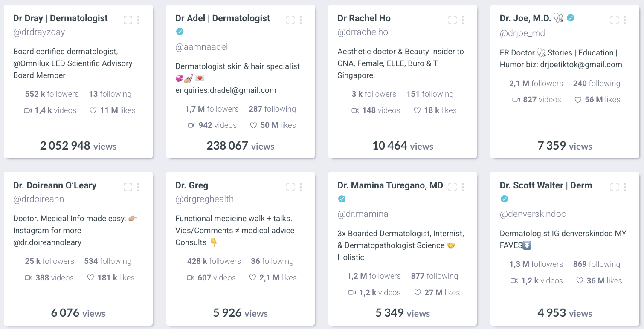644x329 pixels.
Task: Expand the Dr. Mamina Turegano card fullscreen
Action: pyautogui.click(x=453, y=187)
